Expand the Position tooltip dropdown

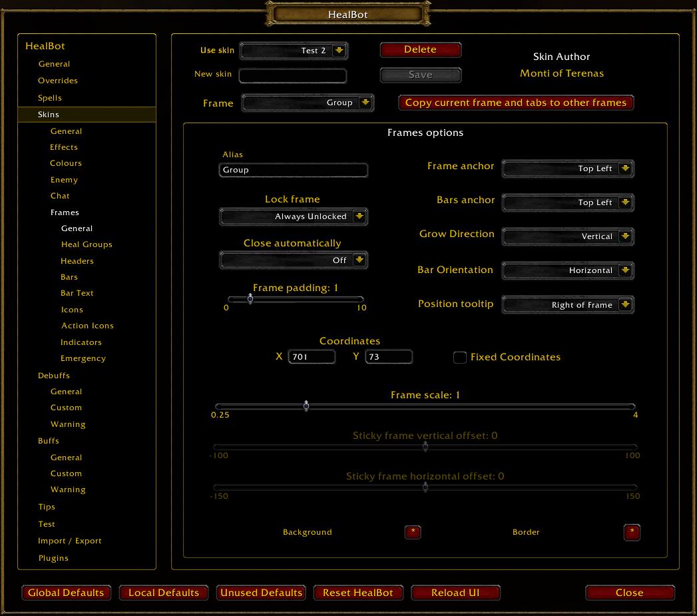point(624,305)
